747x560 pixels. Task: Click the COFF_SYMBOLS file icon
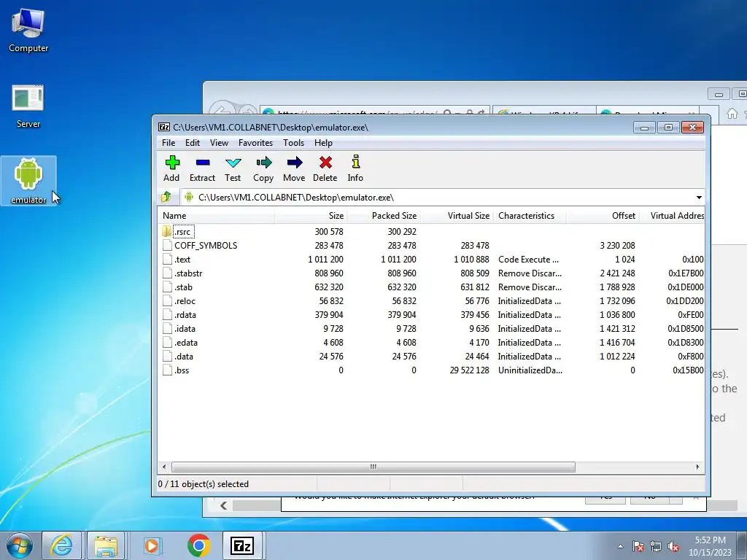[167, 245]
